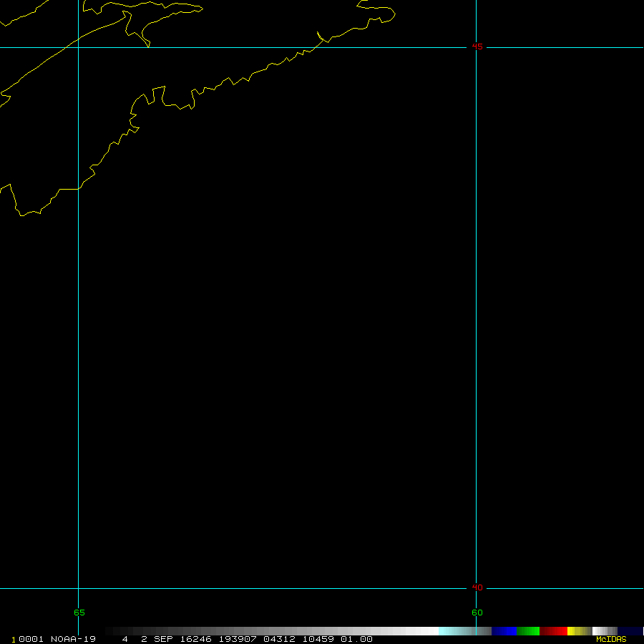
Task: Click the red 45 latitude label
Action: [x=477, y=47]
